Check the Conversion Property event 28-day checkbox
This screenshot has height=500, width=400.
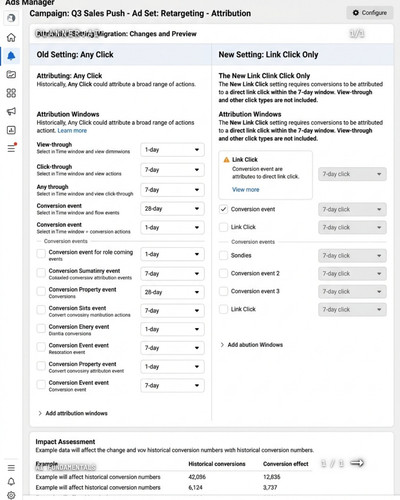[x=41, y=291]
